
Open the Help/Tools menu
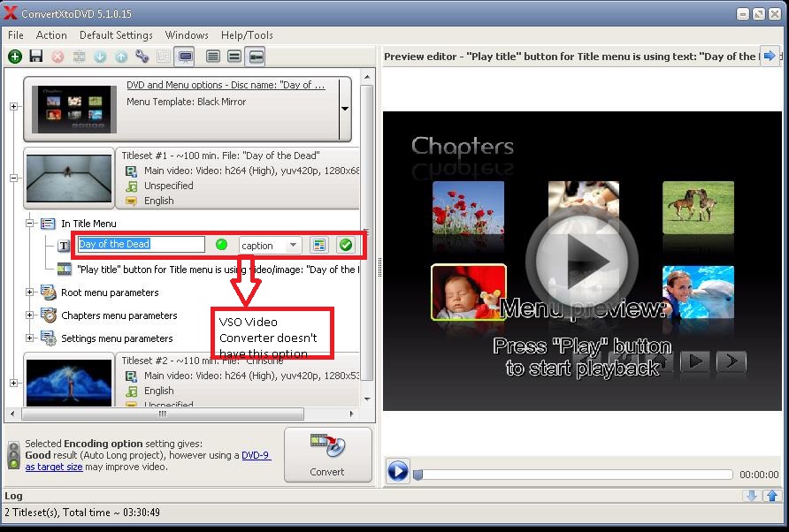coord(247,35)
